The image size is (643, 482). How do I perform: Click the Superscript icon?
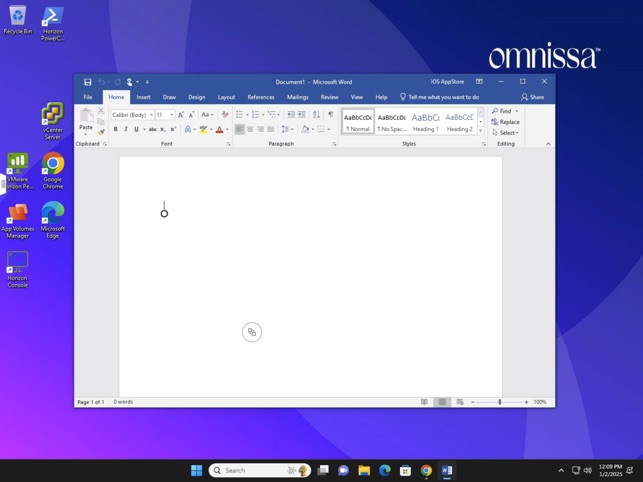tap(173, 129)
